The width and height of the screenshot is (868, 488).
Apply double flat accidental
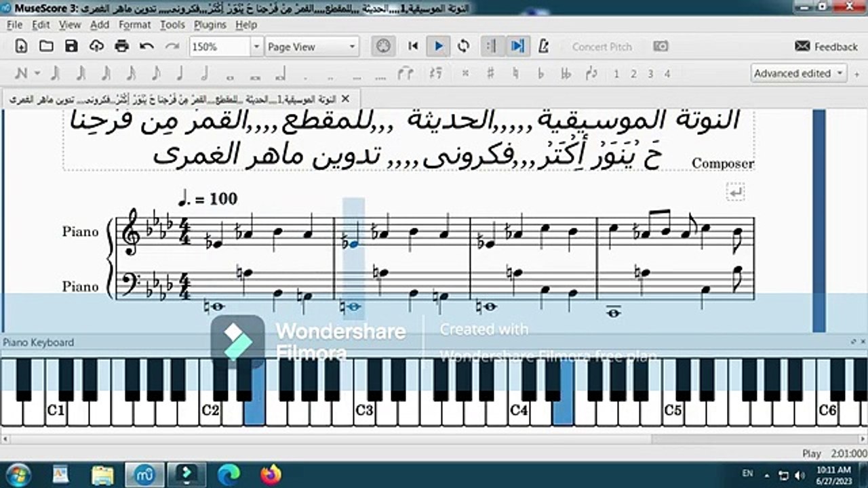click(566, 73)
